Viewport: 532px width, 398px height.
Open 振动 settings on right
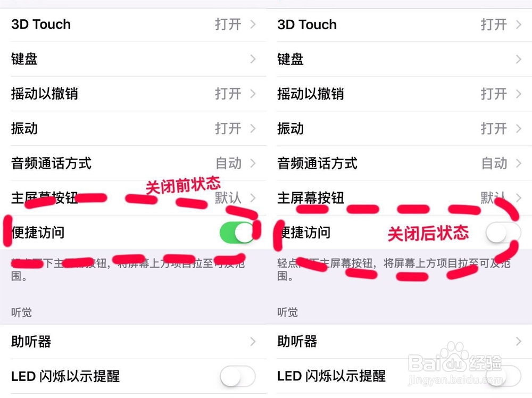tap(399, 129)
